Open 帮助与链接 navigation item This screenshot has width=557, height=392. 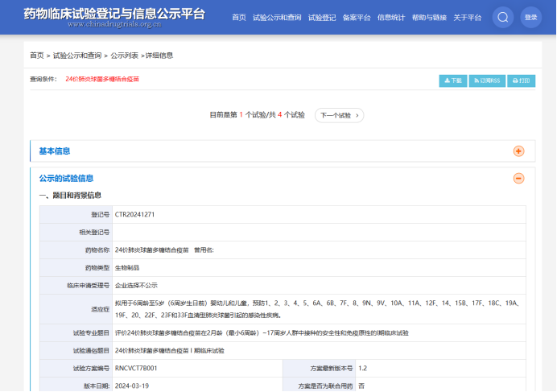429,18
